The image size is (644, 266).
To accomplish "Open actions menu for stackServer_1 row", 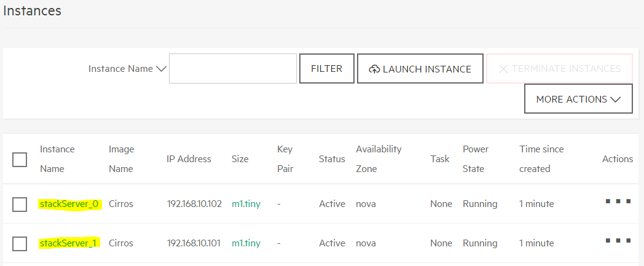I will pyautogui.click(x=618, y=241).
